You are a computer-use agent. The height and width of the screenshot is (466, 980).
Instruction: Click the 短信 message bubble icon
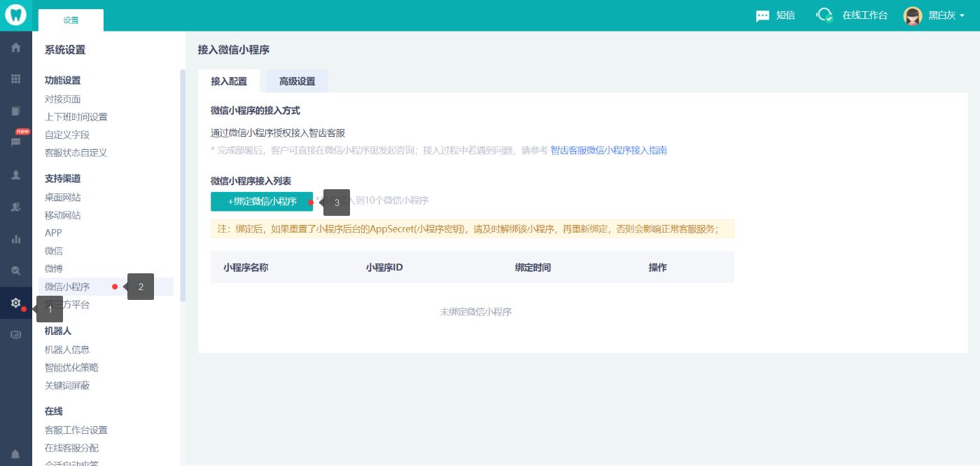click(763, 16)
